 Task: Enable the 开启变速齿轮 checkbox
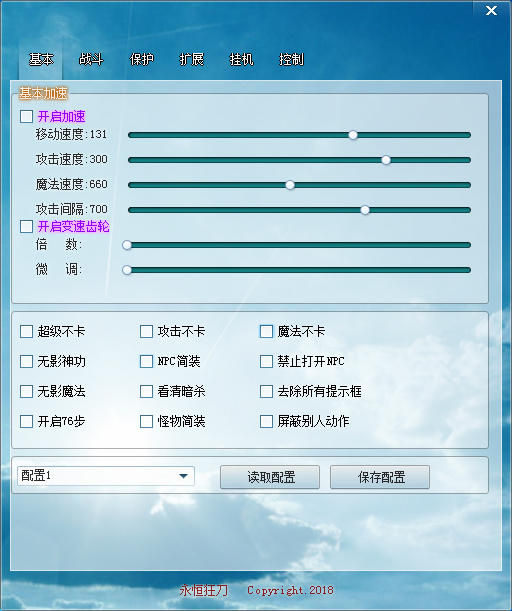[x=26, y=226]
